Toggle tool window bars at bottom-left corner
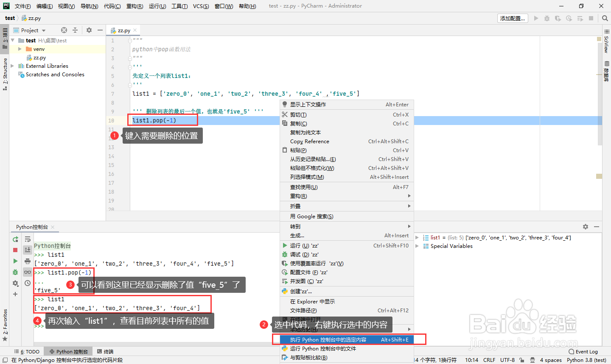The width and height of the screenshot is (611, 364). coord(5,360)
